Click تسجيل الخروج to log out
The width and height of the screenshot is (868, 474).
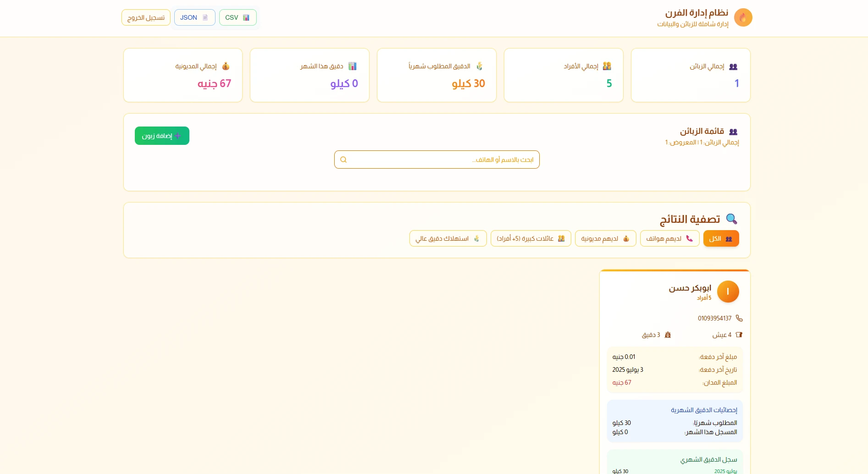coord(146,18)
